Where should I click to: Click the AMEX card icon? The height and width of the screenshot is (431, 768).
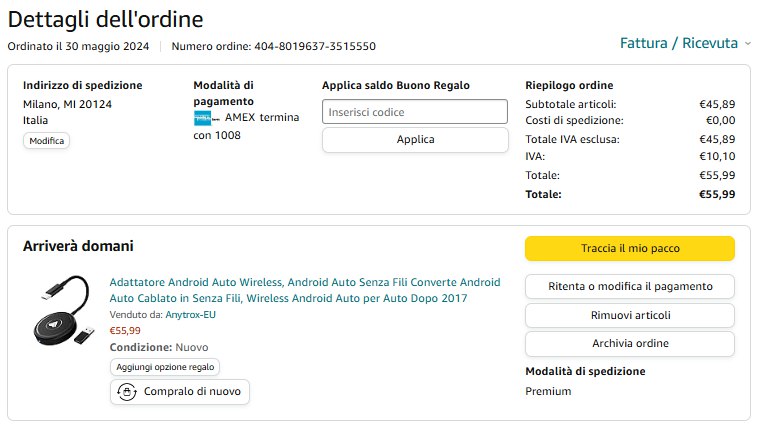point(203,118)
